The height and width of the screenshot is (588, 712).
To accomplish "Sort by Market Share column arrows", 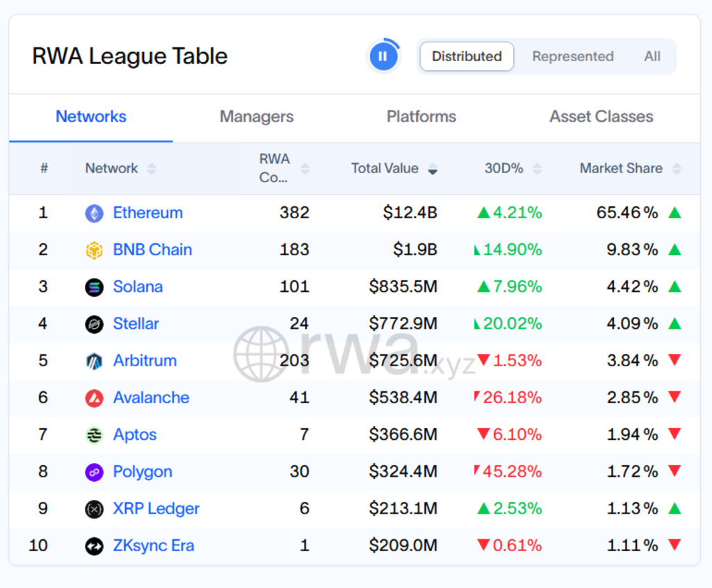I will click(x=677, y=169).
